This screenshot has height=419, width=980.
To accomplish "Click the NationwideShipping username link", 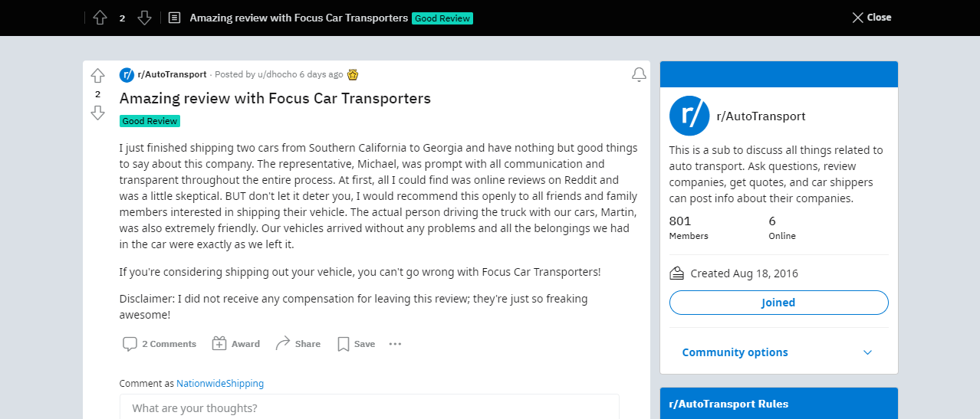I will point(220,384).
